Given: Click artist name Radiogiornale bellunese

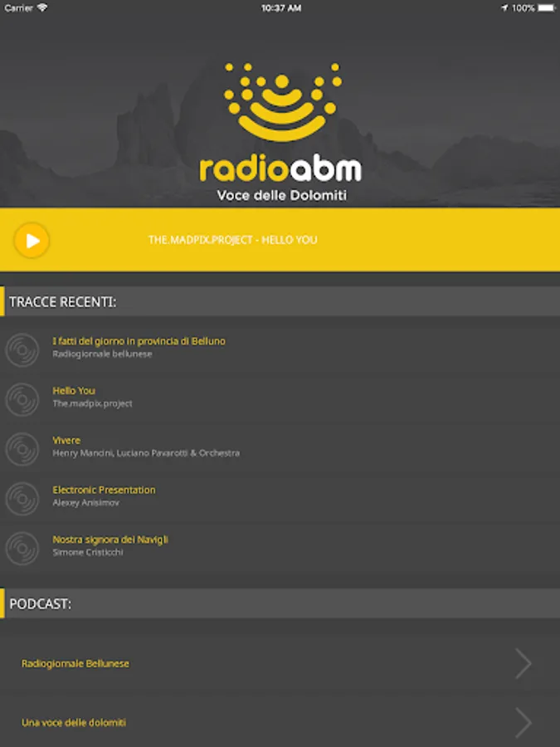Looking at the screenshot, I should point(102,354).
